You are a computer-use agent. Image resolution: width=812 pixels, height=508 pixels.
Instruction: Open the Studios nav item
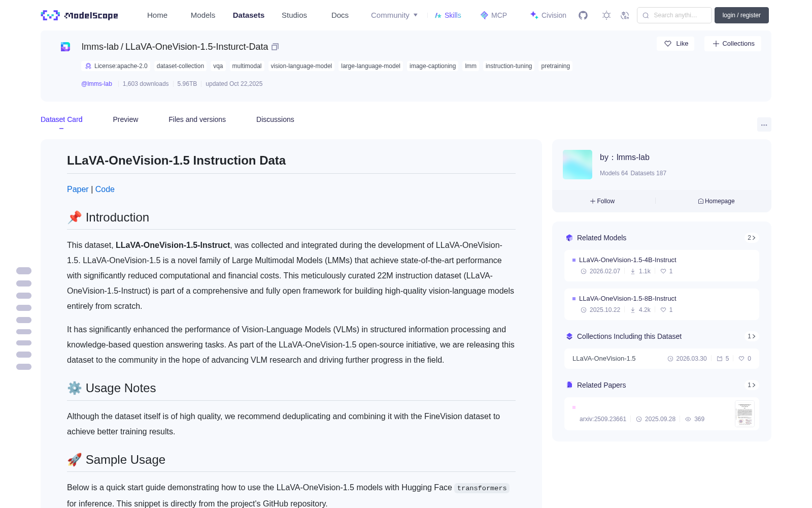pos(294,15)
